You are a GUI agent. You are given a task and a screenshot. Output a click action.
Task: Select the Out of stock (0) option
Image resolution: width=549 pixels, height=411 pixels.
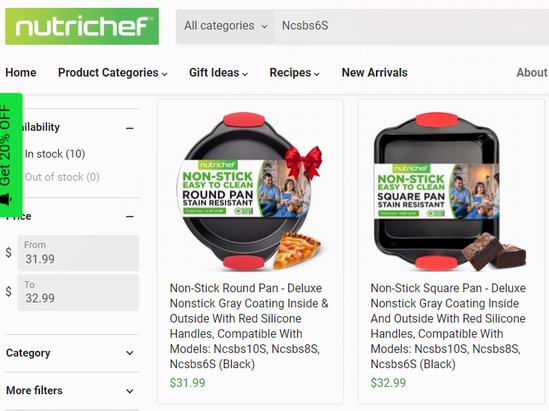click(62, 177)
